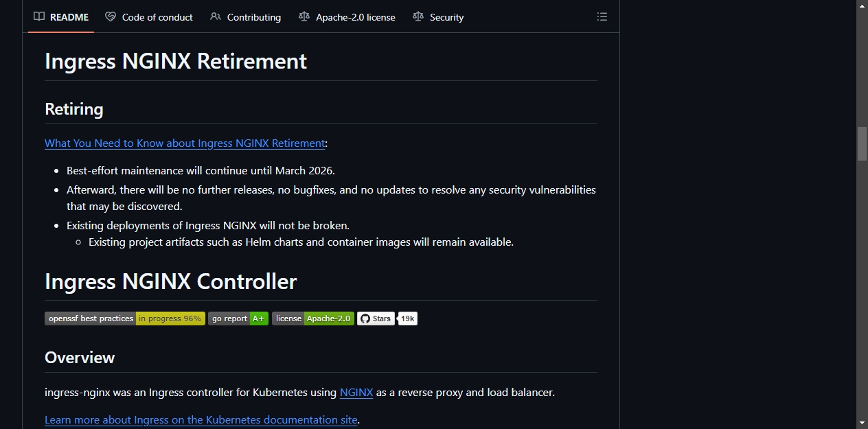Click the openssf best practices badge

coord(125,318)
